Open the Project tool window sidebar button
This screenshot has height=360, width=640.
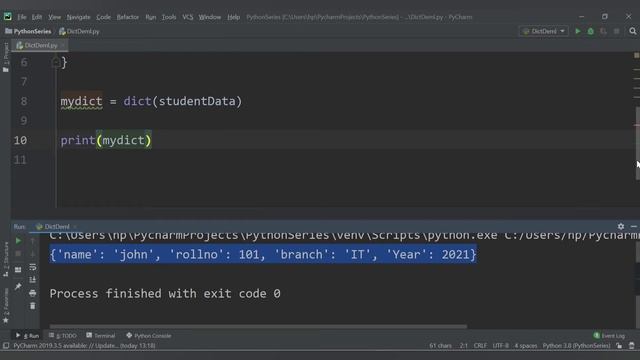pyautogui.click(x=6, y=57)
